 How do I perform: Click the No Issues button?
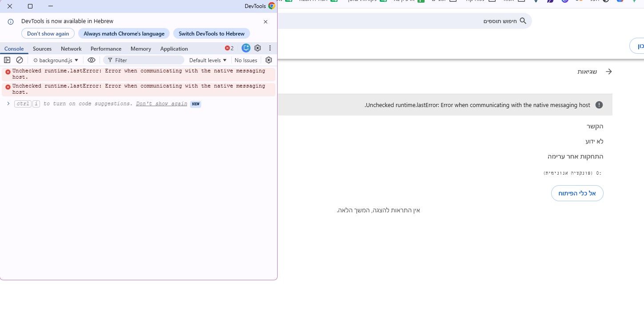tap(246, 60)
